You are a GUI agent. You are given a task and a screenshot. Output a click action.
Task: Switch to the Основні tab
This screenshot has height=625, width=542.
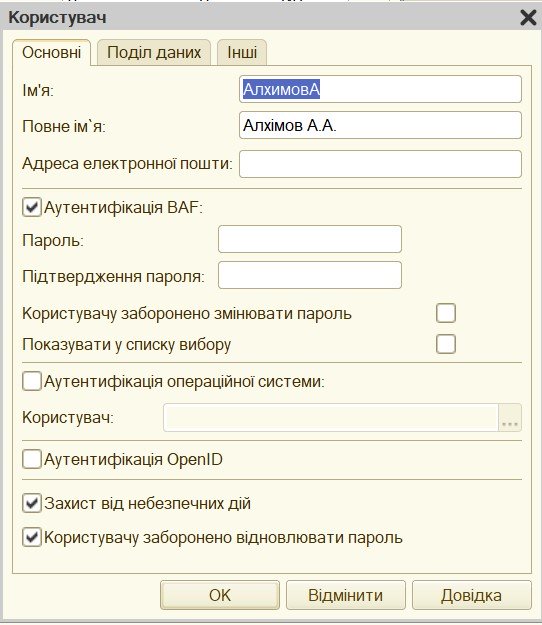coord(51,52)
